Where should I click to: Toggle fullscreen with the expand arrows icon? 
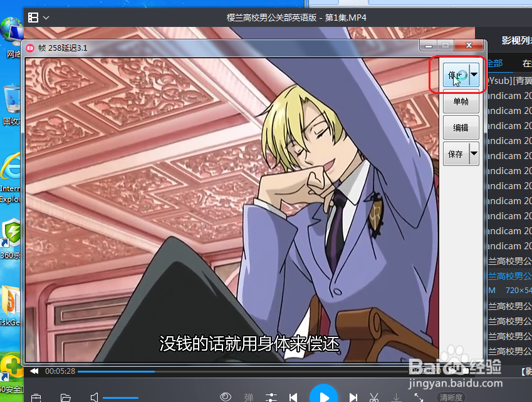pos(419,397)
